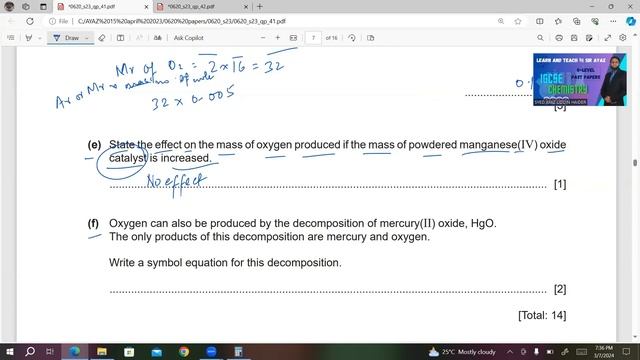Print the PDF document

[559, 38]
